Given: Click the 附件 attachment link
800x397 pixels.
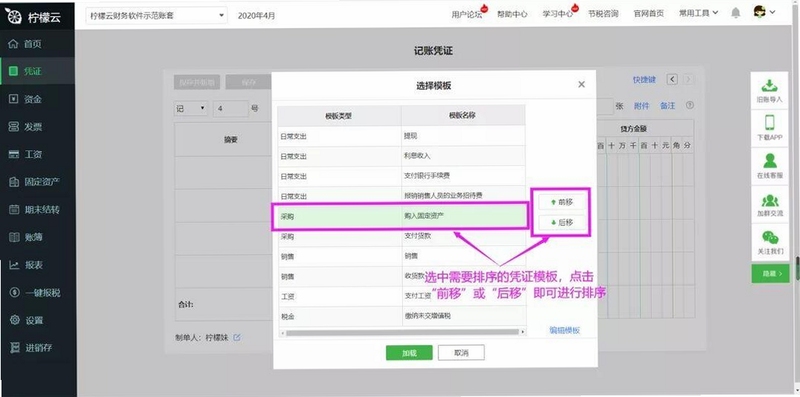Looking at the screenshot, I should [x=641, y=106].
